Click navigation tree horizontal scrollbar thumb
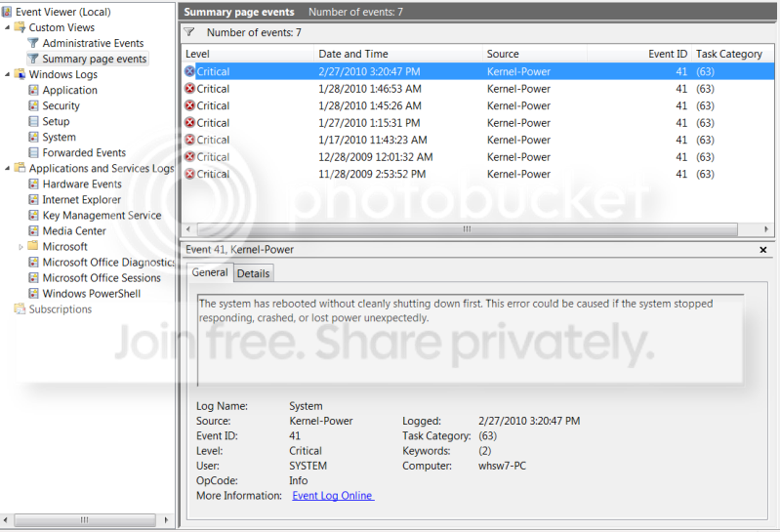 tap(85, 520)
